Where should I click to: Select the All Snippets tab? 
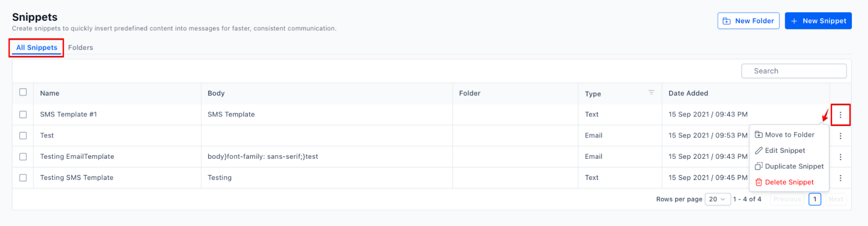36,48
